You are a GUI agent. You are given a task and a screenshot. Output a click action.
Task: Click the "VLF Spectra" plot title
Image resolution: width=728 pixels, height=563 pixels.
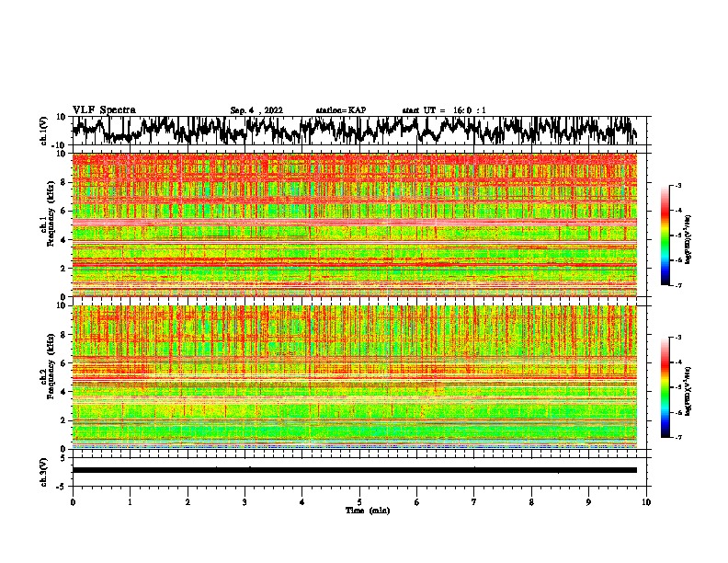104,110
